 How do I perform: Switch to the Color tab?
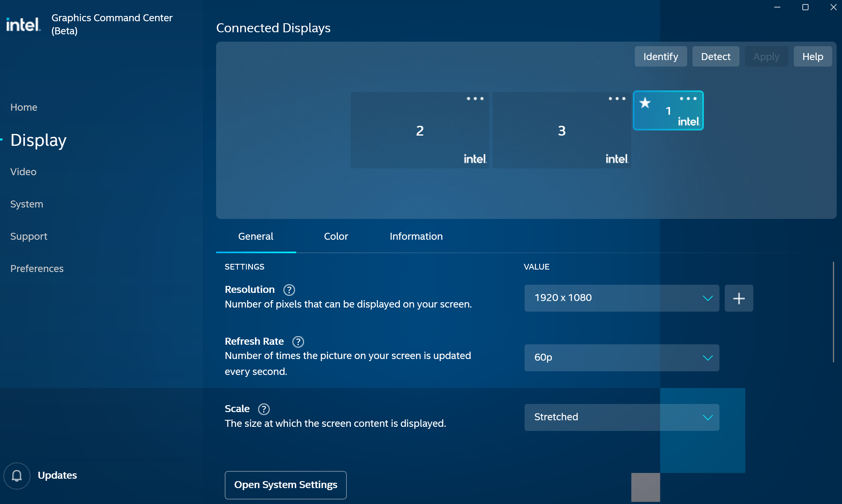pos(336,236)
